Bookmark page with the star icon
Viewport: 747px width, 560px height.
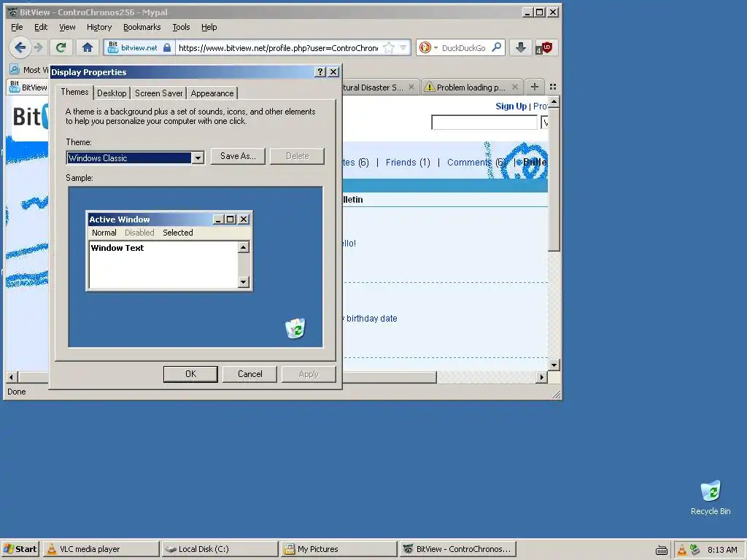(389, 47)
